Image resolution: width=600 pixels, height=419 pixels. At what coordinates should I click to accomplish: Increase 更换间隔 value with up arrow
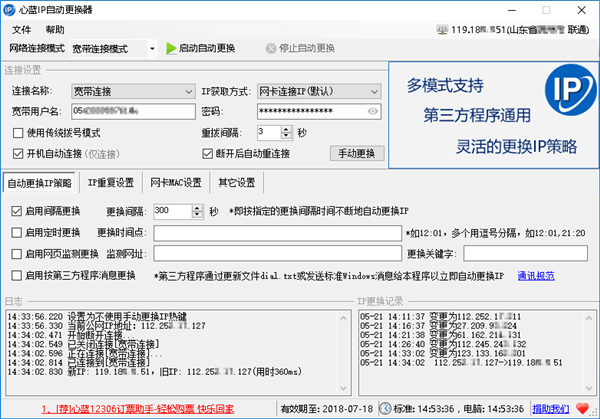click(197, 208)
